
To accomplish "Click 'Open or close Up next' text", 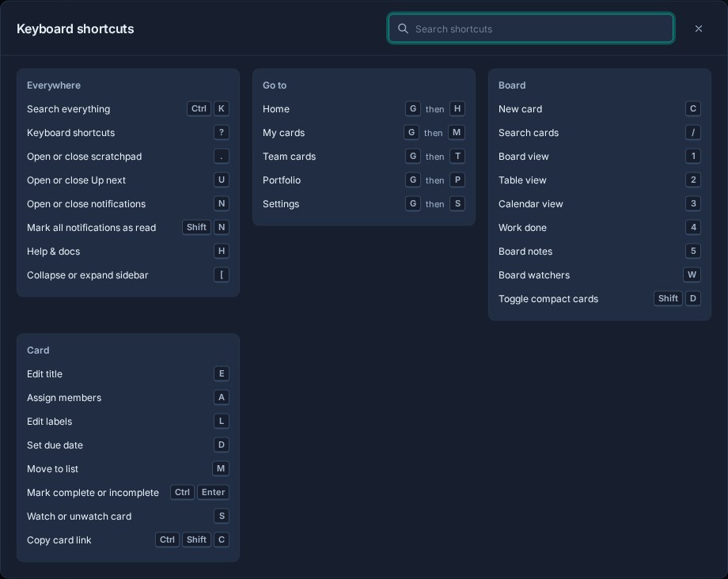I will (76, 180).
